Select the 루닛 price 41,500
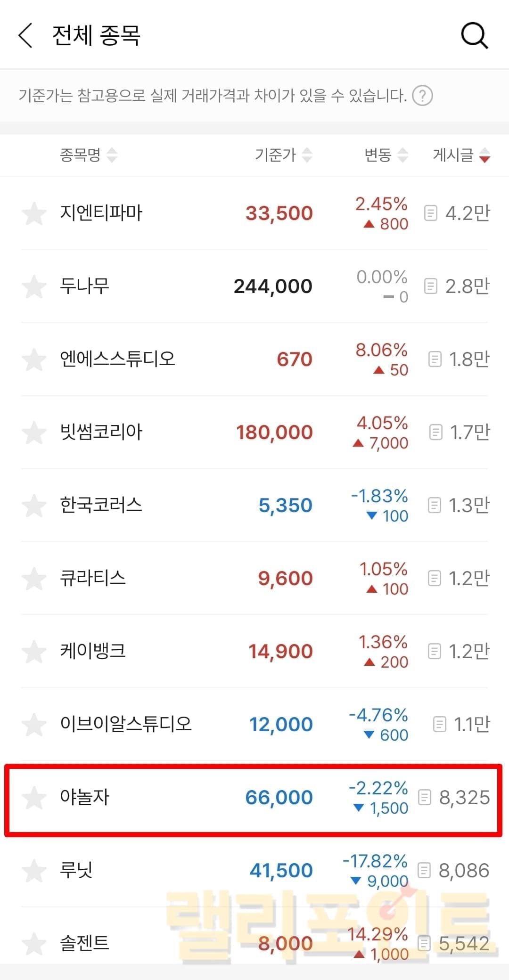Screen dimensions: 509x980 coord(281,870)
